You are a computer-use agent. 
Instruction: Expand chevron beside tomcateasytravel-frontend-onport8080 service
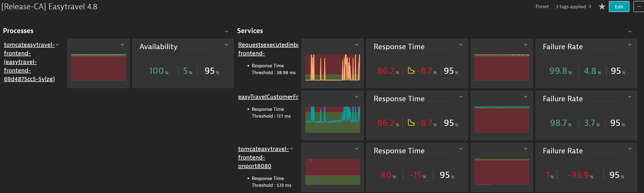[292, 149]
